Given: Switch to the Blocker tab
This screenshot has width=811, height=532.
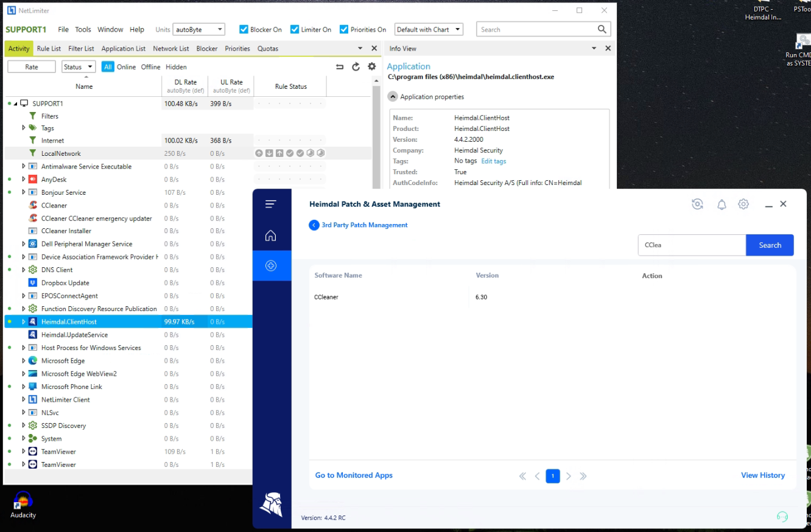Looking at the screenshot, I should (x=207, y=49).
